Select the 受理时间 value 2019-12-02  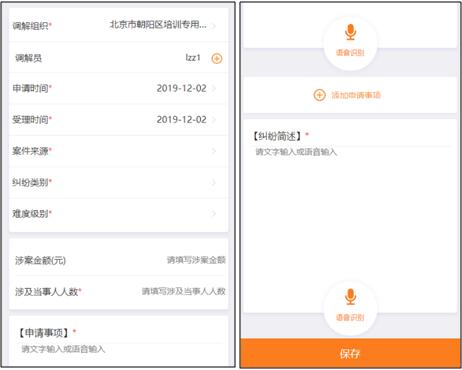pos(182,119)
